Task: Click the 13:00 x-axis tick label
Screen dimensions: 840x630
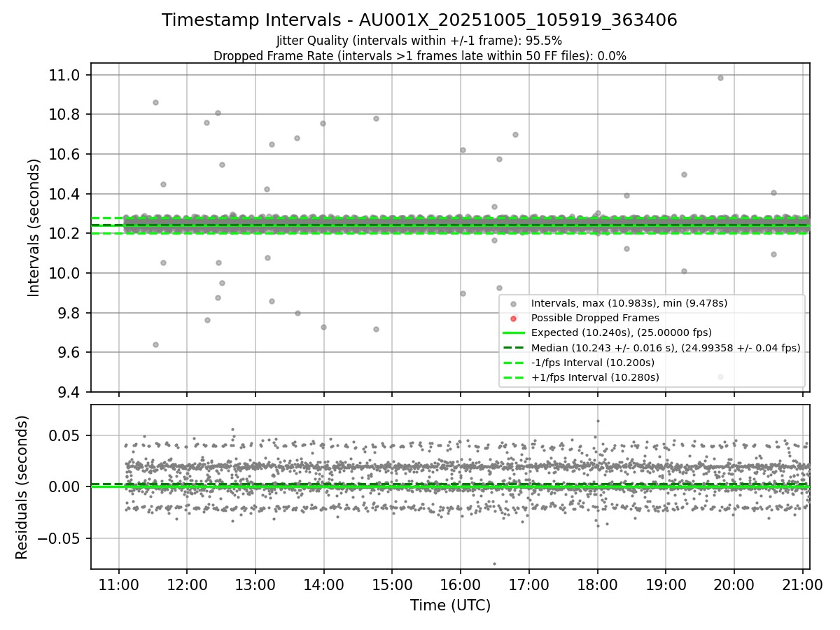Action: pos(255,584)
